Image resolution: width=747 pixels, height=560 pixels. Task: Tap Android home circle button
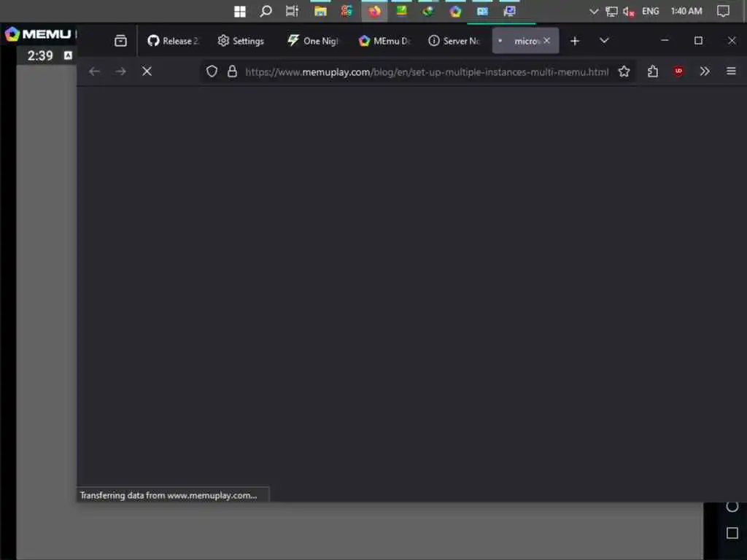732,507
